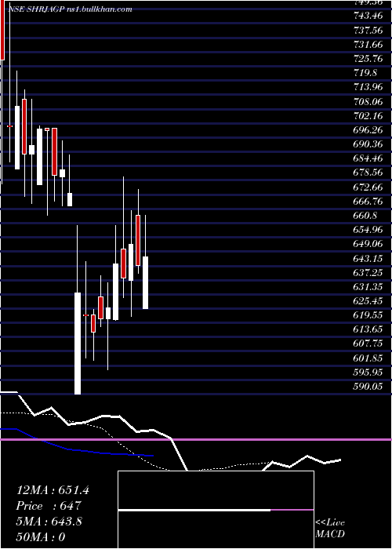Select the 643.15 price axis label
Image resolution: width=392 pixels, height=549 pixels.
[x=368, y=258]
